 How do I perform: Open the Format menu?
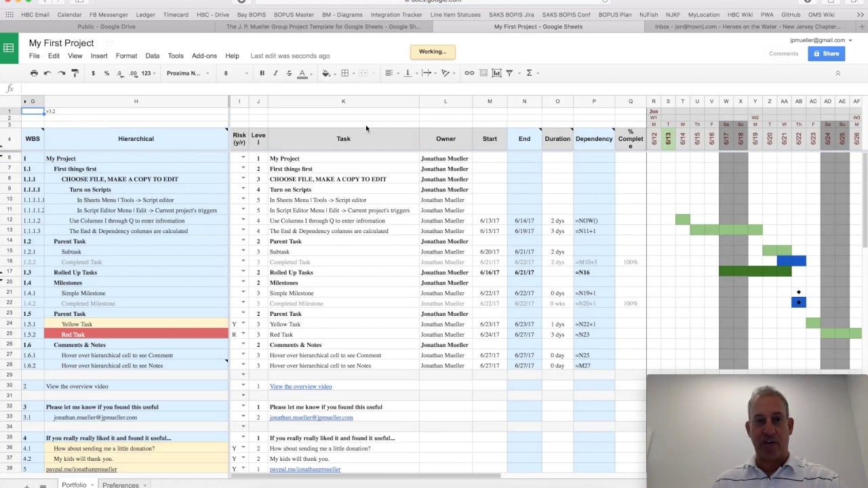[126, 56]
